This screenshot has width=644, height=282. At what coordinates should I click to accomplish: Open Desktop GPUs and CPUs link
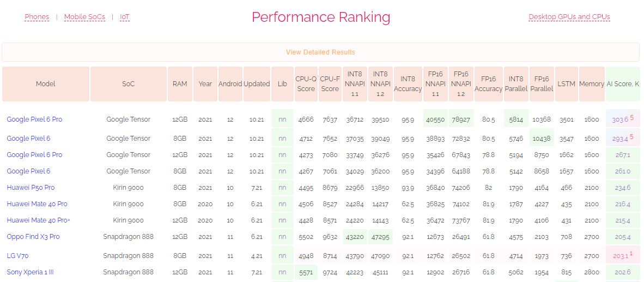tap(569, 17)
